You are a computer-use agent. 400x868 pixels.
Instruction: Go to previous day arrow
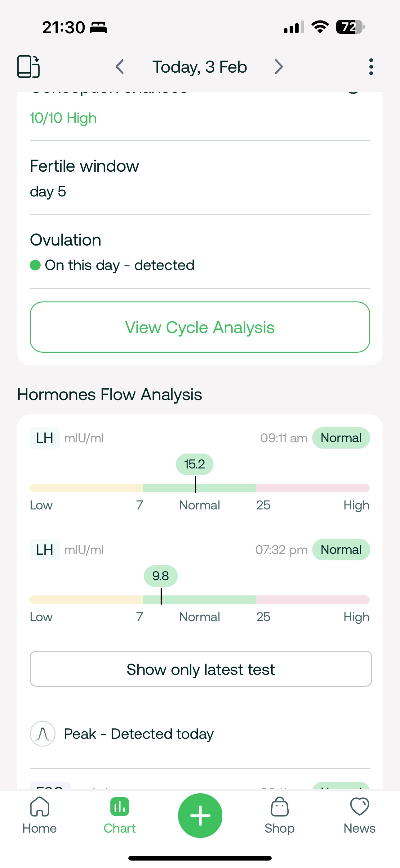120,67
